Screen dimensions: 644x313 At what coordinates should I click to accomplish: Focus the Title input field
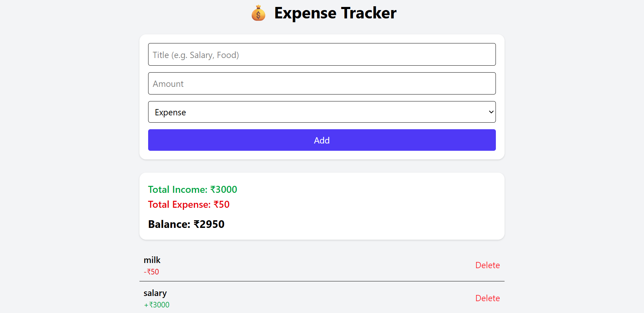[322, 55]
